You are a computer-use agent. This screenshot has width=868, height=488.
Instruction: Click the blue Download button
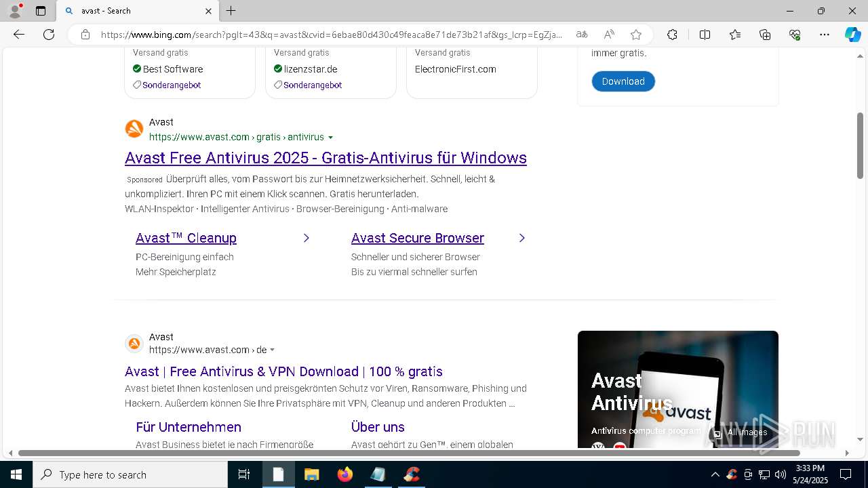click(x=623, y=81)
